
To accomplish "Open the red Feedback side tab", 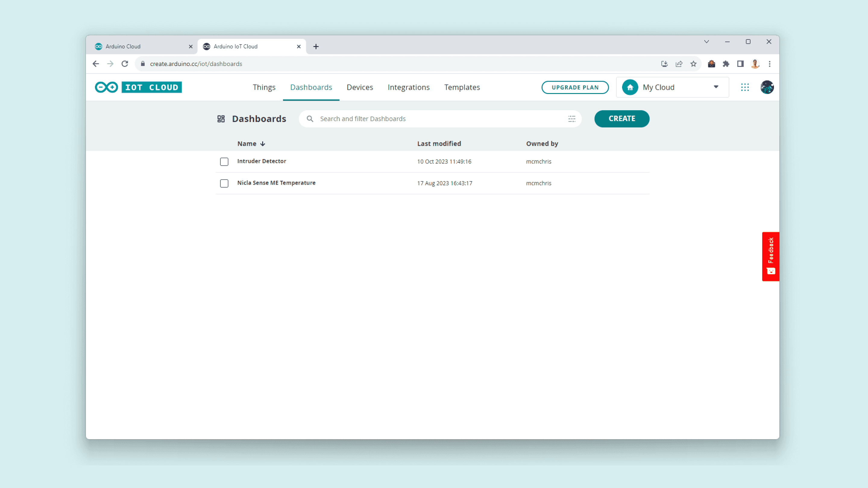I will (x=770, y=256).
